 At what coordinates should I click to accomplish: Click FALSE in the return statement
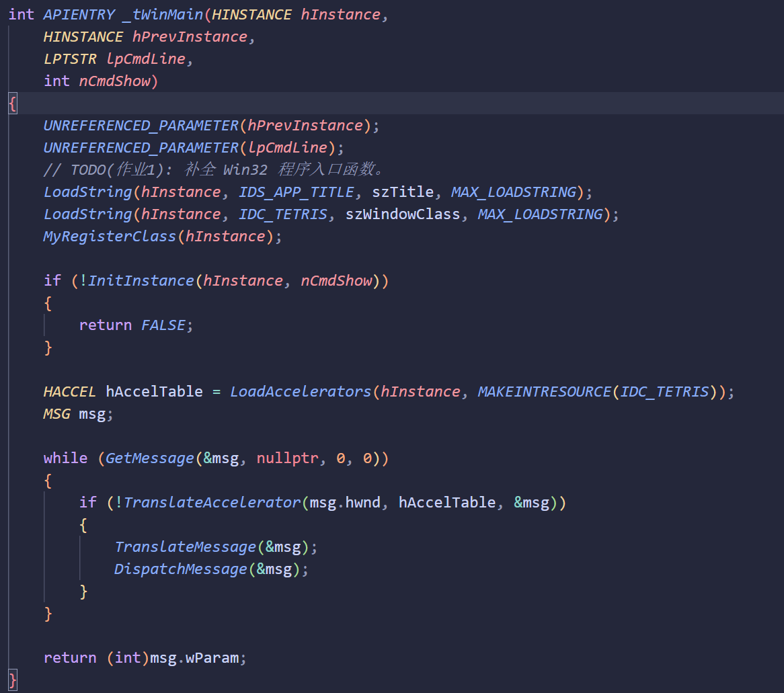(x=163, y=325)
